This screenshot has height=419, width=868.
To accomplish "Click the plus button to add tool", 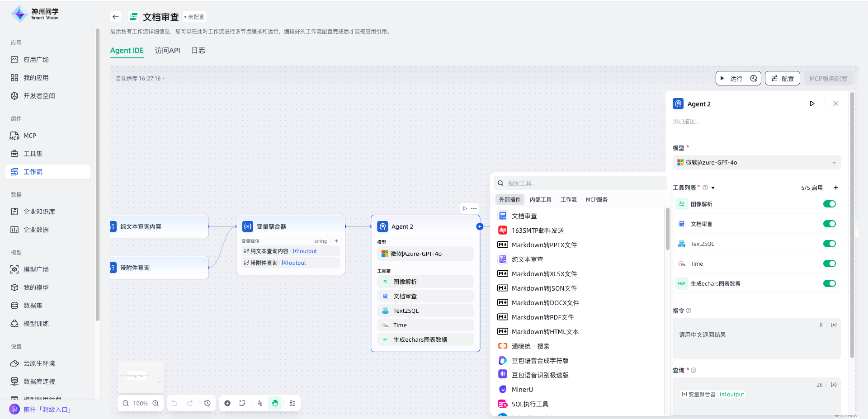I will click(836, 188).
